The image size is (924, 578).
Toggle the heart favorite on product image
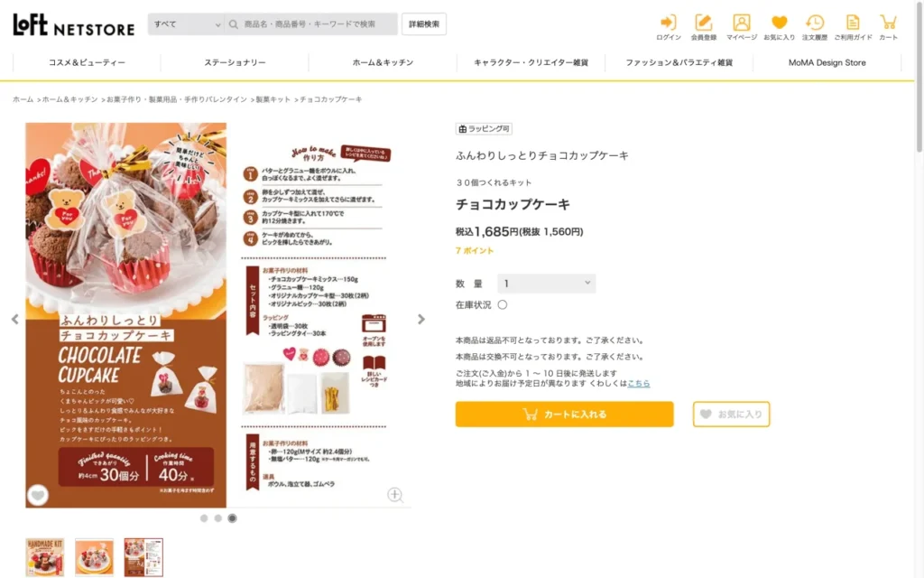click(38, 495)
